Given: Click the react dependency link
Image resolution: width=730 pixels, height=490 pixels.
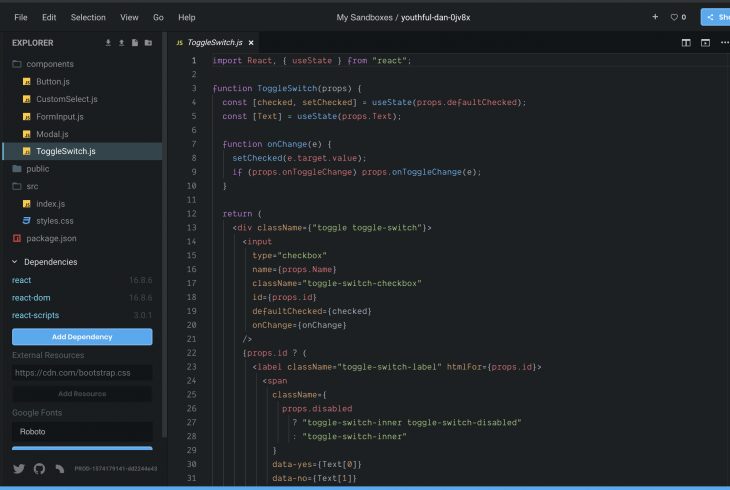Looking at the screenshot, I should click(21, 280).
